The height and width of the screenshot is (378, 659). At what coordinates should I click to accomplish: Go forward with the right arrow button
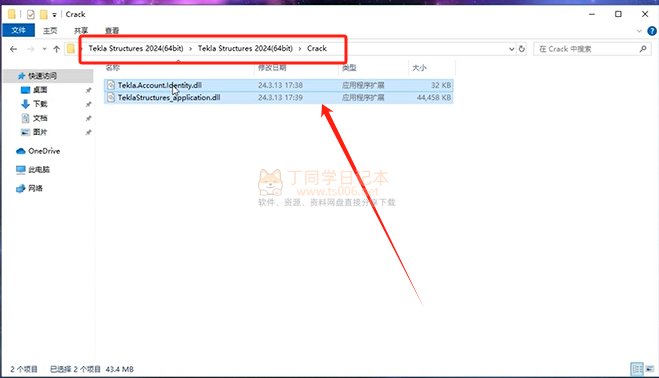pyautogui.click(x=31, y=49)
